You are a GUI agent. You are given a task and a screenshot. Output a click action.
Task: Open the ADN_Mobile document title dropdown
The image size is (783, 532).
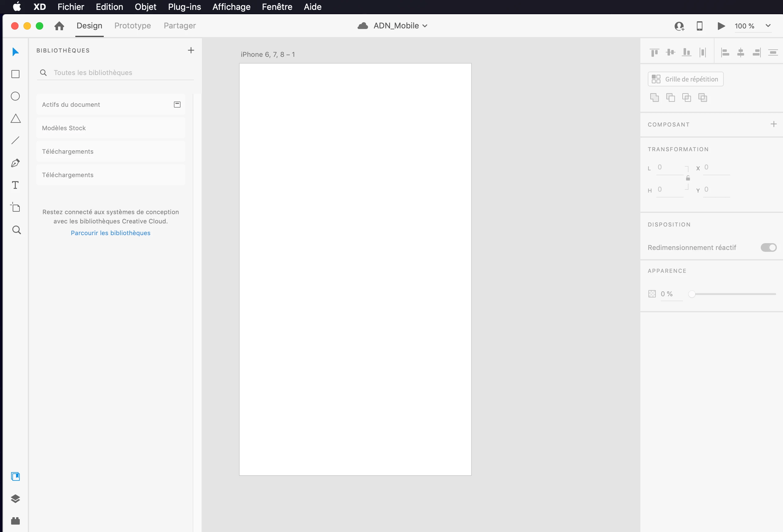coord(425,26)
